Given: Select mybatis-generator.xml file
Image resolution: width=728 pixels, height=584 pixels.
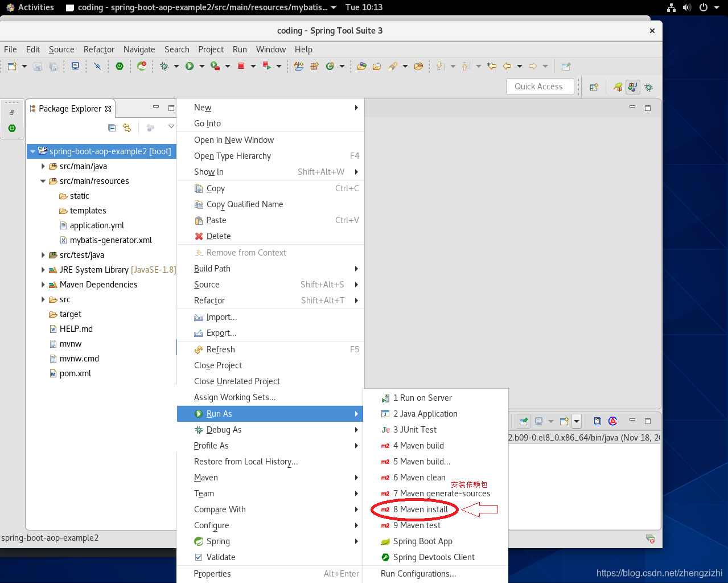Looking at the screenshot, I should tap(110, 240).
